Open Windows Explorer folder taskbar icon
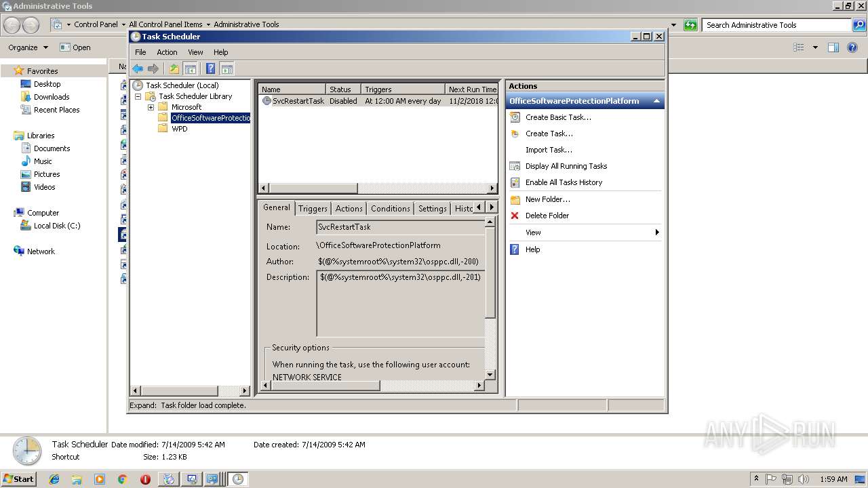 coord(77,479)
